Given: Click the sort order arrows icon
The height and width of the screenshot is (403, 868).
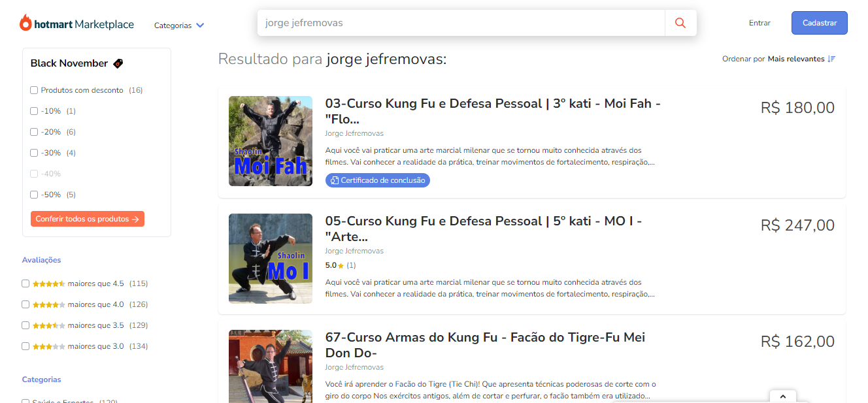Looking at the screenshot, I should (831, 59).
